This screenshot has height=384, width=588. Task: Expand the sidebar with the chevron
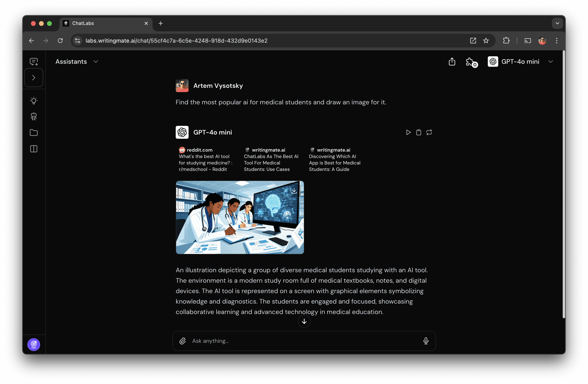(34, 78)
